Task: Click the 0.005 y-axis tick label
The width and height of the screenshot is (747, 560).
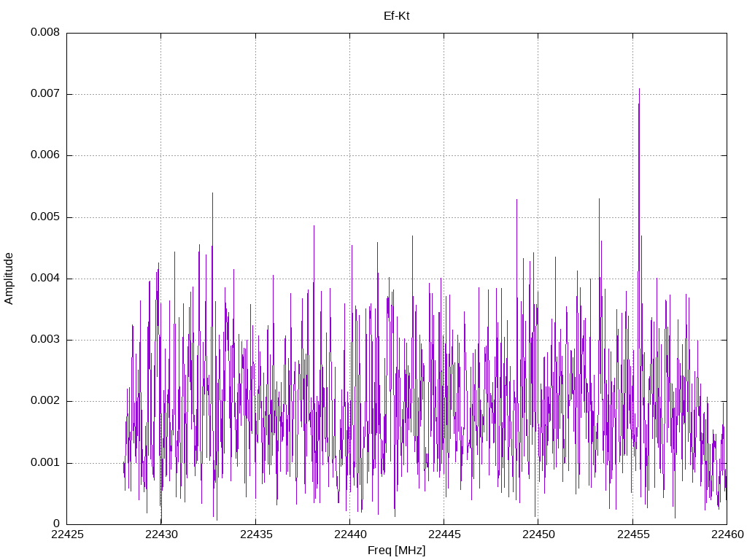Action: [x=45, y=217]
